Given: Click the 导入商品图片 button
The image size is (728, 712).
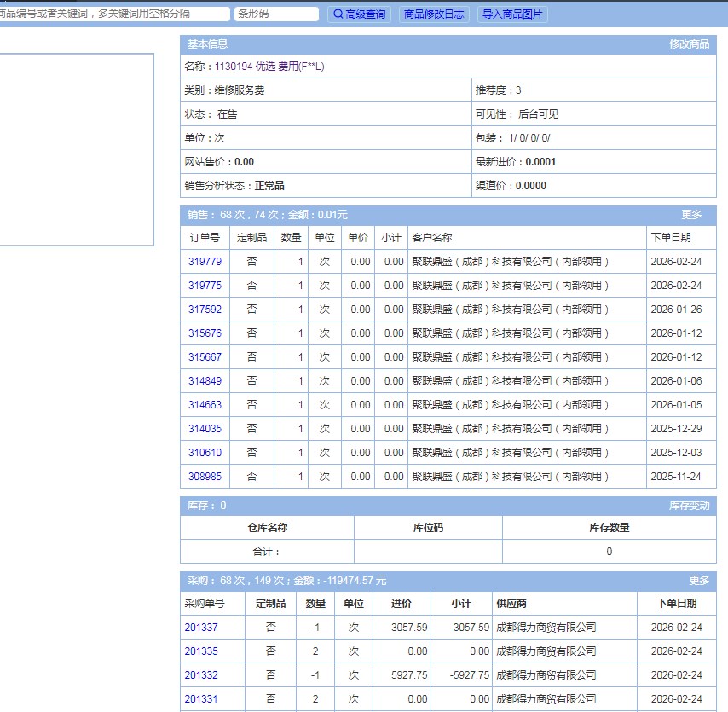Looking at the screenshot, I should tap(511, 14).
